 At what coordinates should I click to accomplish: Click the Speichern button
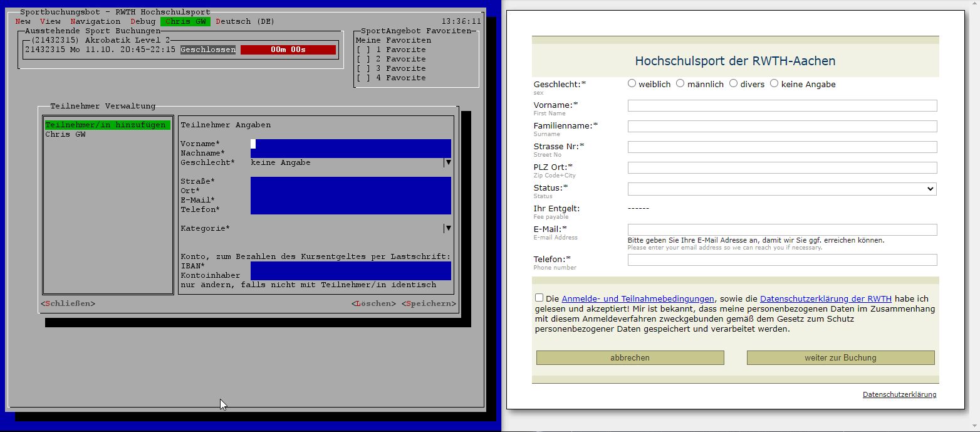pyautogui.click(x=429, y=303)
